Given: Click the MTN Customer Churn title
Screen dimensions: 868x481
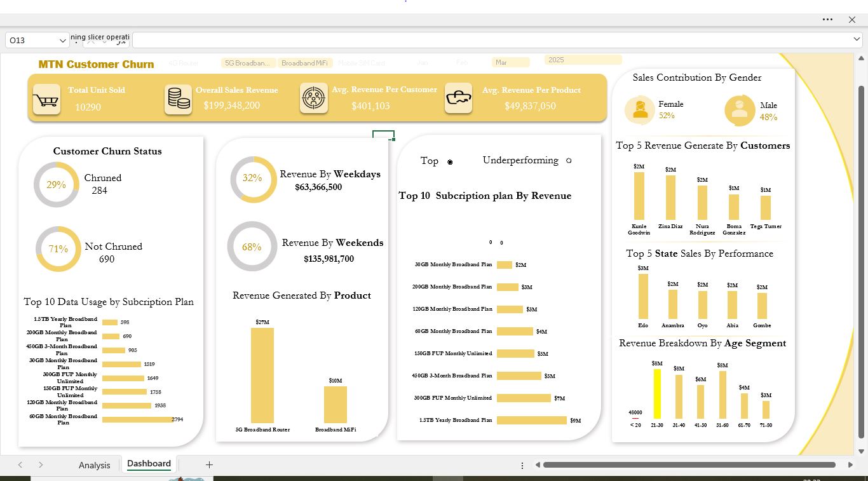Looking at the screenshot, I should 96,64.
